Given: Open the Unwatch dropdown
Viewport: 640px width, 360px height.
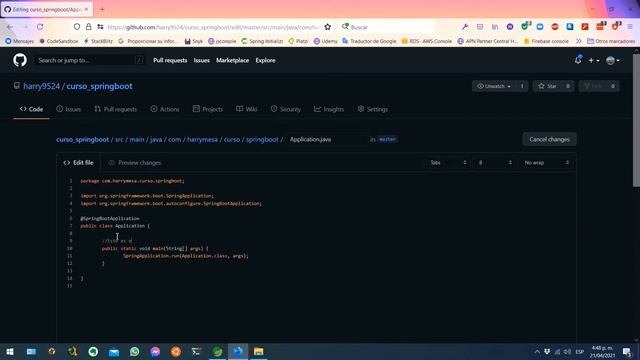Looking at the screenshot, I should (494, 86).
